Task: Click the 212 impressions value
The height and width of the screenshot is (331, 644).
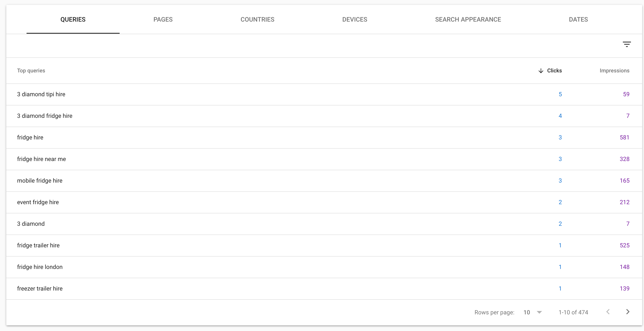Action: click(624, 202)
